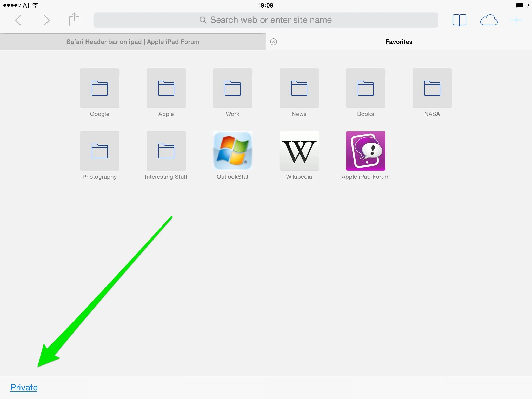Close the Favorites tab
Screen dimensions: 532x399
(x=274, y=42)
